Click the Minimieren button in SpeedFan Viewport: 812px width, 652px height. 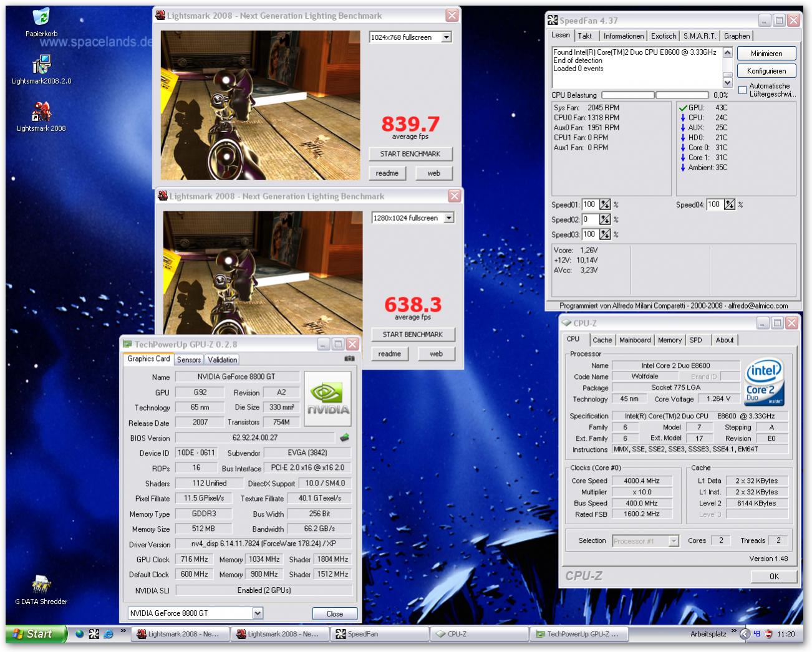click(x=766, y=54)
